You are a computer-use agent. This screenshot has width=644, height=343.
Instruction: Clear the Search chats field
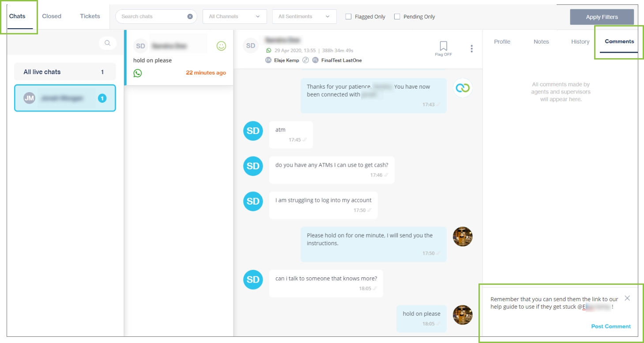point(190,17)
